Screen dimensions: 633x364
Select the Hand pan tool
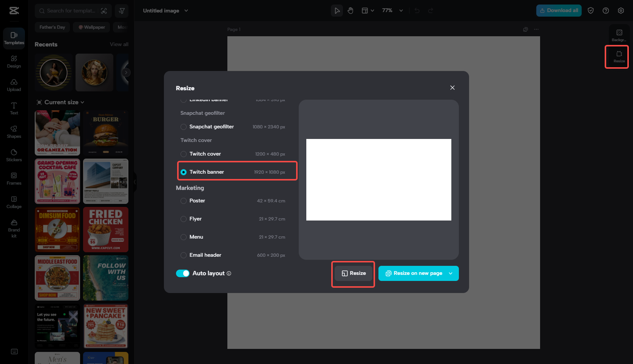350,10
